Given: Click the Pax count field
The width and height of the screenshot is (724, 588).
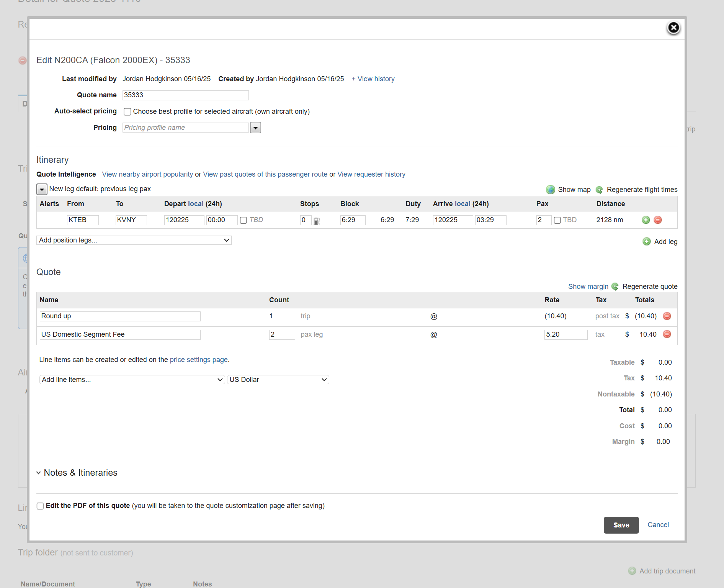Looking at the screenshot, I should coord(544,220).
